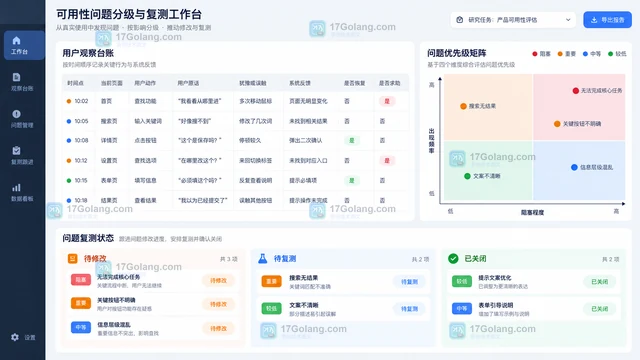Click the chevron arrow of 研究任务 dropdown
This screenshot has width=640, height=360.
(x=568, y=20)
